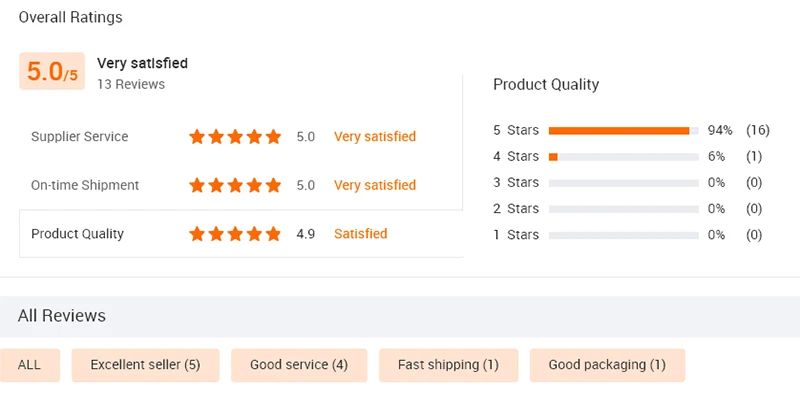Click the Supplier Service row label
The height and width of the screenshot is (400, 800).
[x=80, y=137]
